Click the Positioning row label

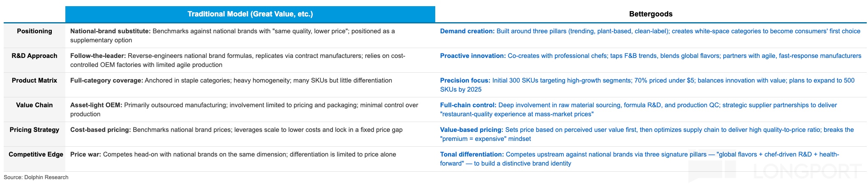pyautogui.click(x=35, y=31)
